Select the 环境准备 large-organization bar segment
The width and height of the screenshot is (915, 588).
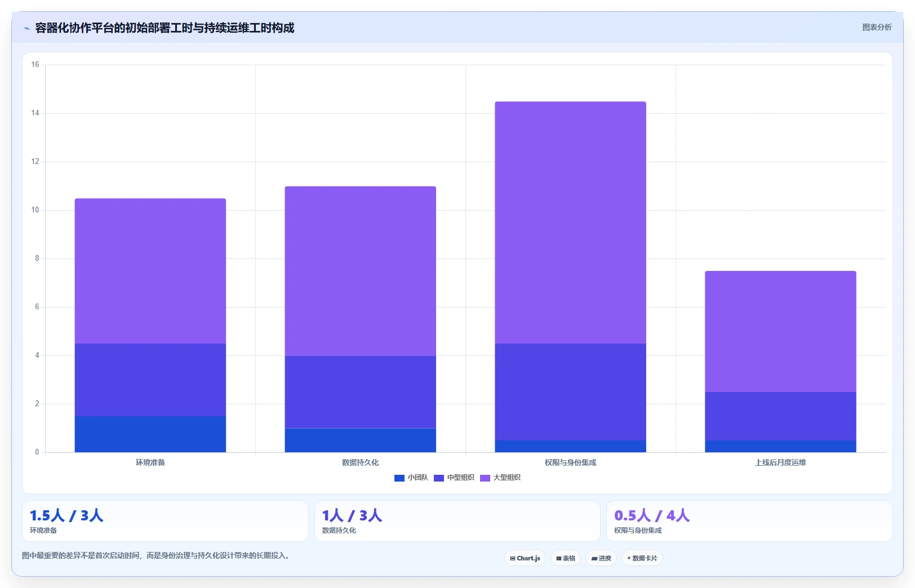click(150, 271)
